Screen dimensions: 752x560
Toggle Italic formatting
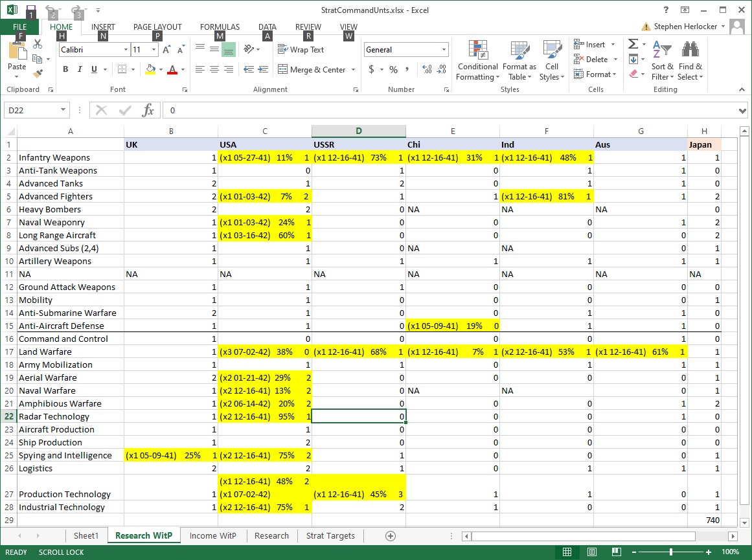(80, 69)
